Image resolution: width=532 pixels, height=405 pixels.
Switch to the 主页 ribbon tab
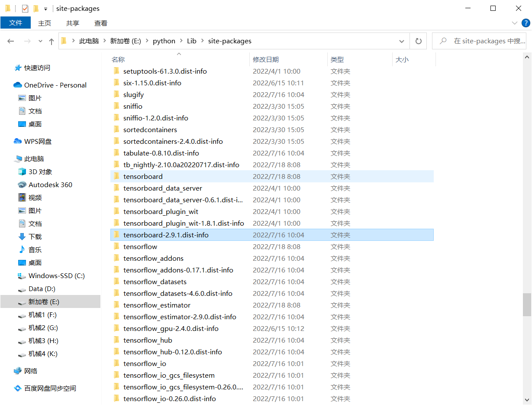[45, 23]
